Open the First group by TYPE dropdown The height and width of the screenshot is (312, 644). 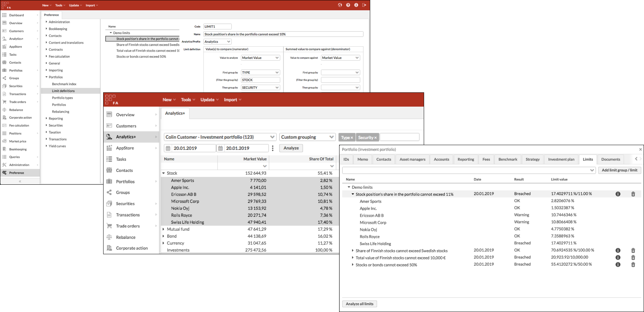click(260, 72)
